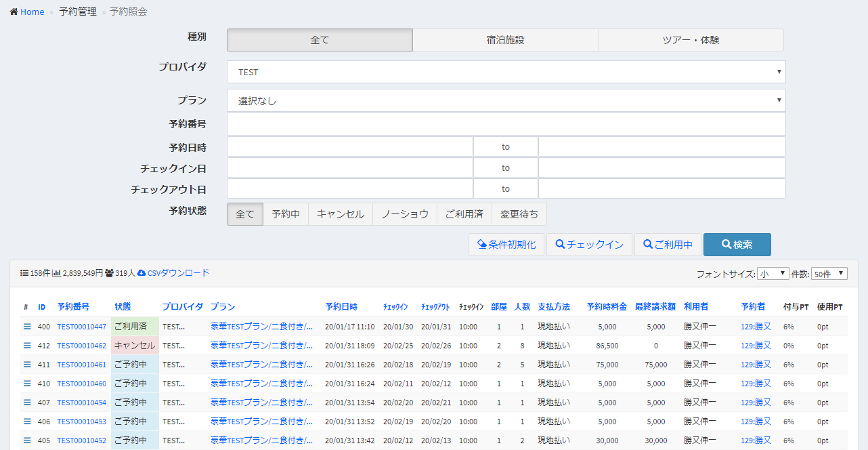868x450 pixels.
Task: Click 予約管理 in the breadcrumb
Action: 78,12
